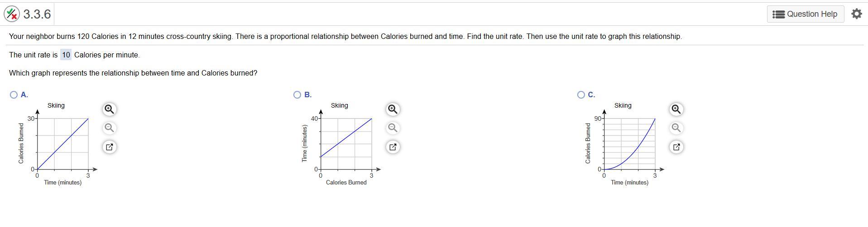This screenshot has height=227, width=868.
Task: Open graph B in popup window
Action: tap(393, 147)
